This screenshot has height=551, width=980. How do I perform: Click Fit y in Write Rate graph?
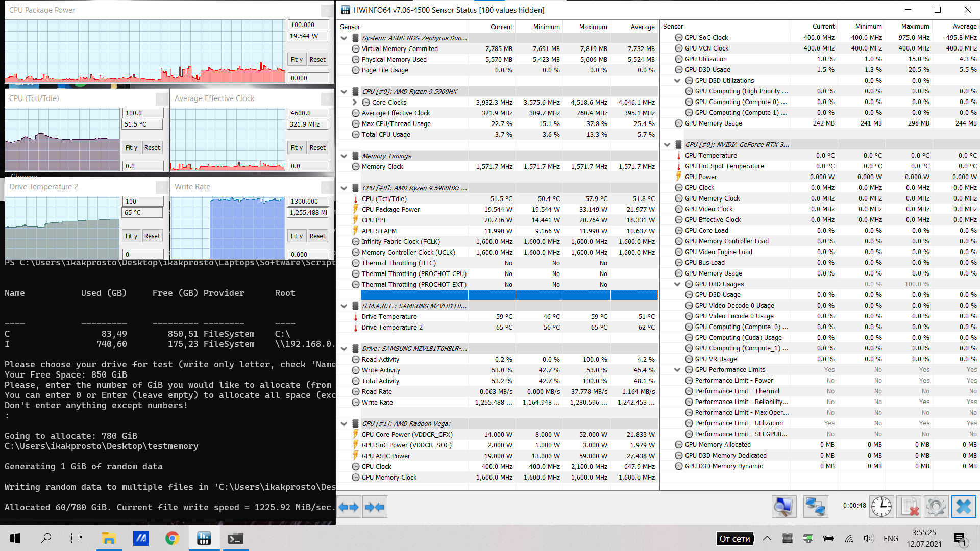(297, 236)
